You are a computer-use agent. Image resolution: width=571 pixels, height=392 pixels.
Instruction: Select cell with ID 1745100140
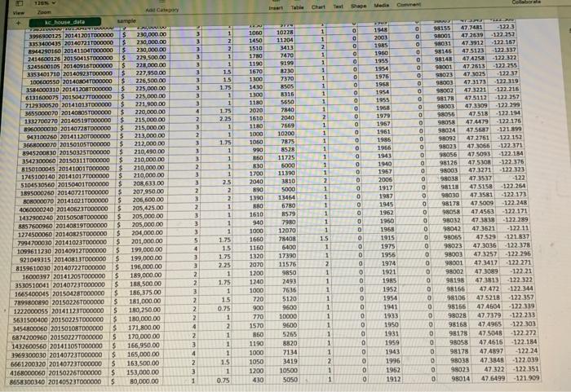38,177
